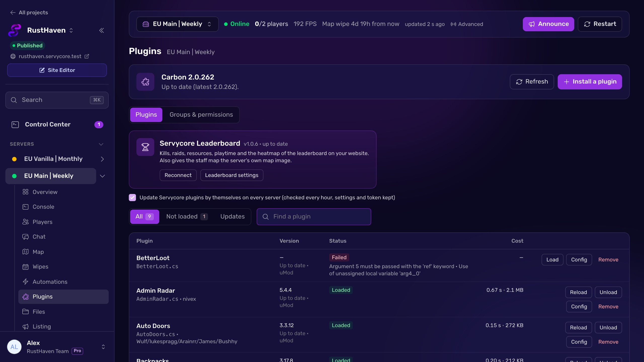The width and height of the screenshot is (644, 362).
Task: Load the BetterLoot plugin
Action: tap(552, 259)
